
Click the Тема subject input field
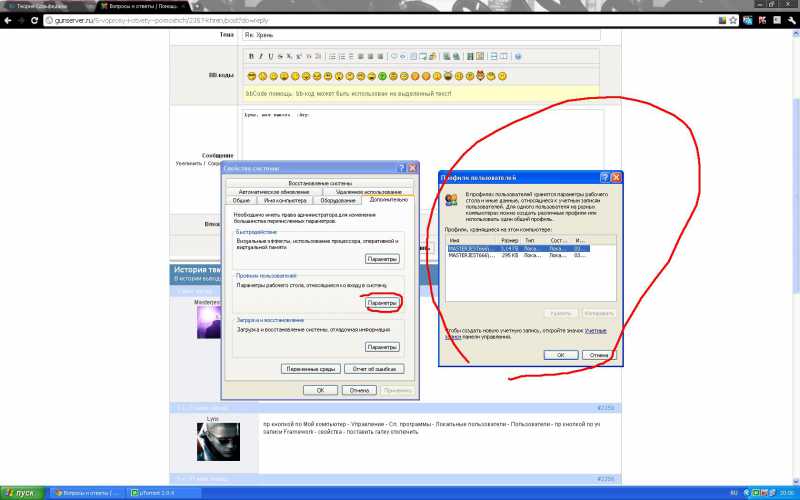(420, 34)
